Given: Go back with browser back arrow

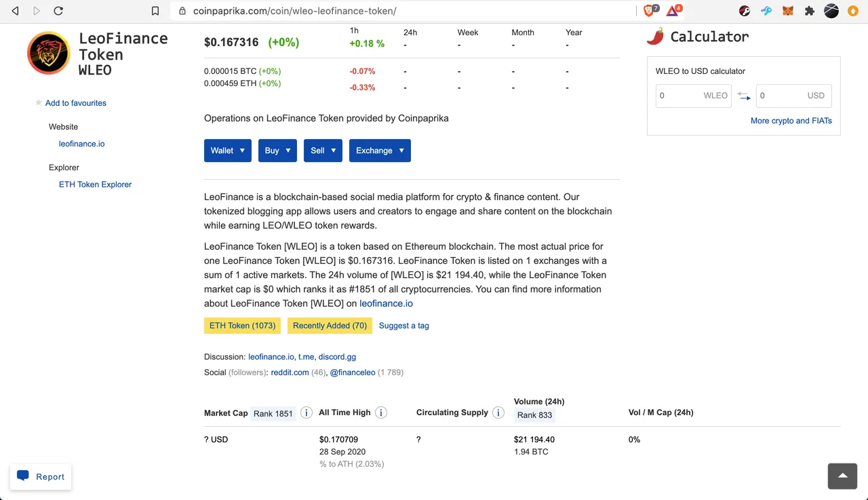Looking at the screenshot, I should click(16, 11).
